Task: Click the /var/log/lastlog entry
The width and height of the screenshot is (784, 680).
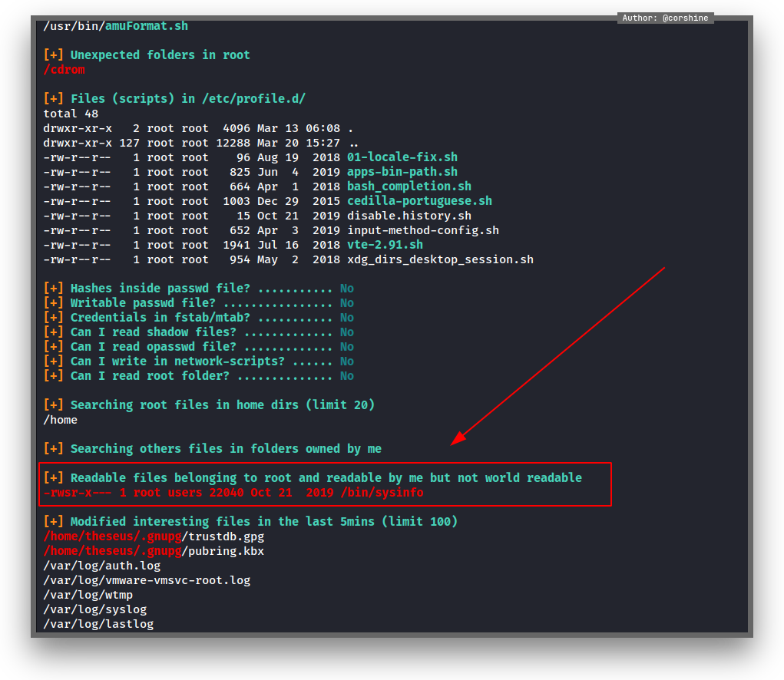Action: pos(98,624)
